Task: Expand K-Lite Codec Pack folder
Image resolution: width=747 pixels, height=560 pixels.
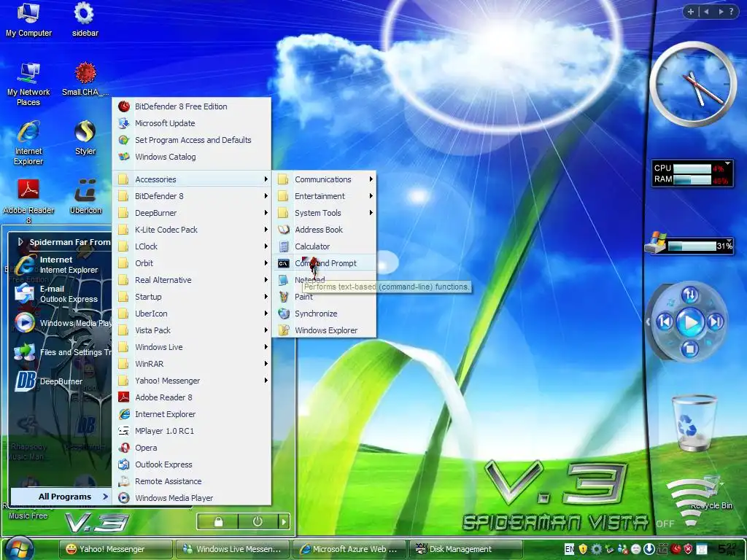Action: click(192, 230)
